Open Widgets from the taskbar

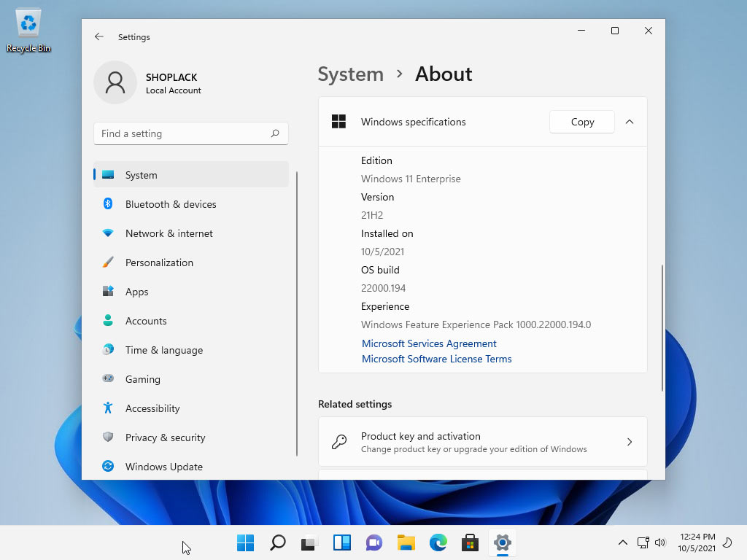pyautogui.click(x=342, y=542)
